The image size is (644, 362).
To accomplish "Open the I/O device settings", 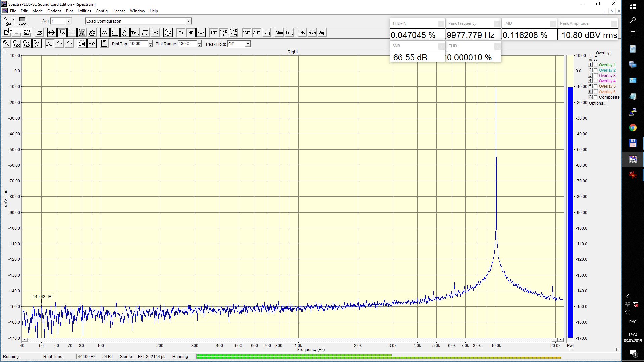I will pyautogui.click(x=155, y=33).
